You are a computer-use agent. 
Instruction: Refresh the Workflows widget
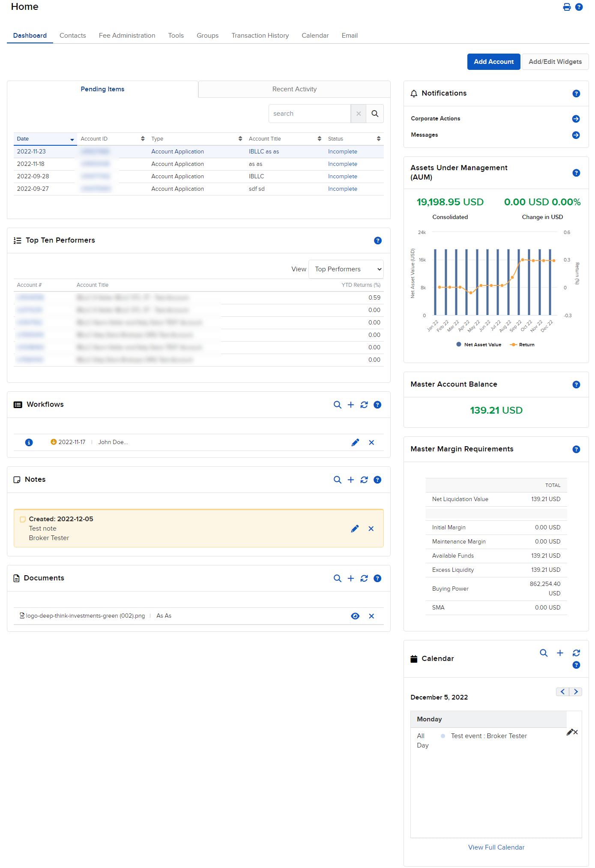pyautogui.click(x=364, y=405)
